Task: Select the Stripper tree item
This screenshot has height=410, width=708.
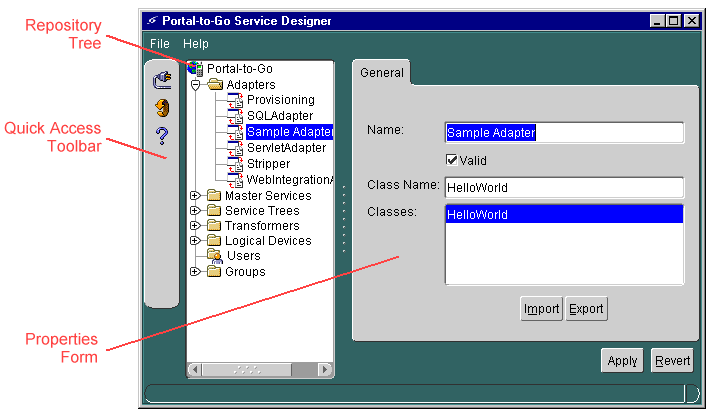Action: (x=268, y=163)
